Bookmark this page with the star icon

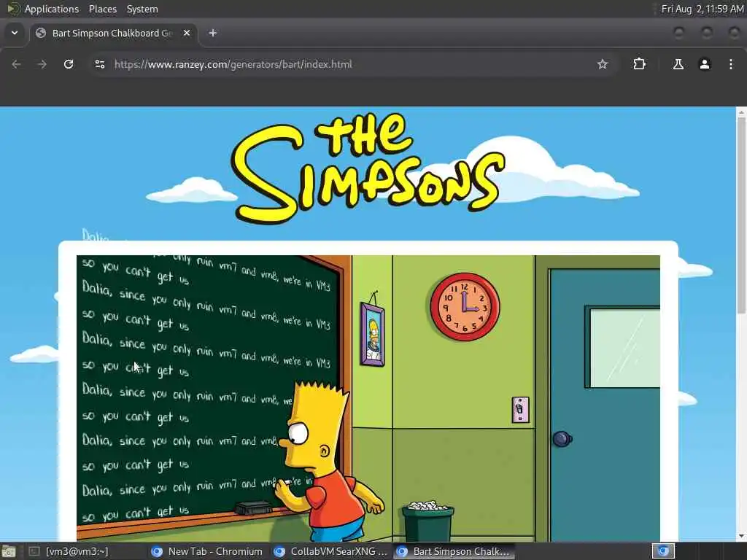[603, 64]
